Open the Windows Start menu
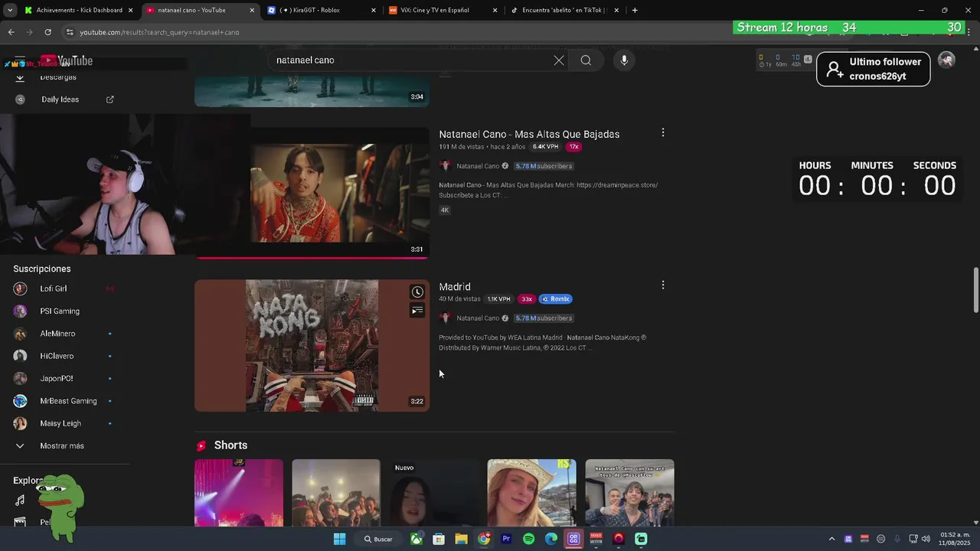Viewport: 980px width, 551px height. click(339, 539)
